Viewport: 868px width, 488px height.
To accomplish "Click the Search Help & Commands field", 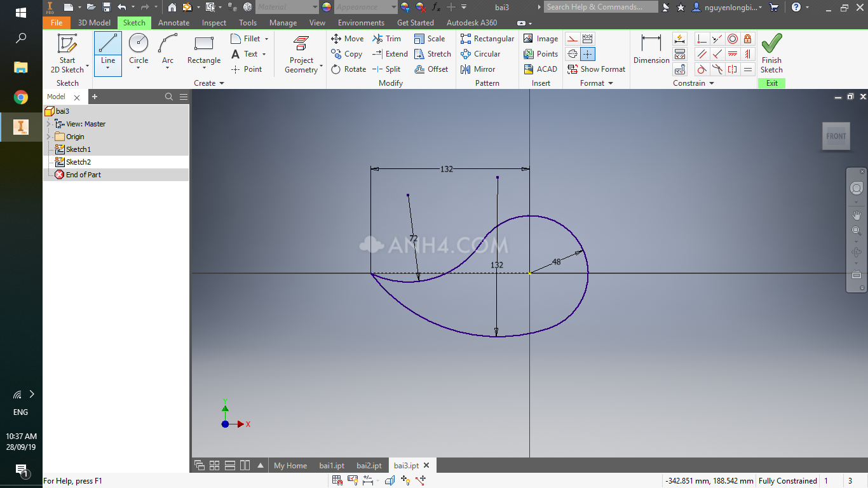I will (601, 7).
